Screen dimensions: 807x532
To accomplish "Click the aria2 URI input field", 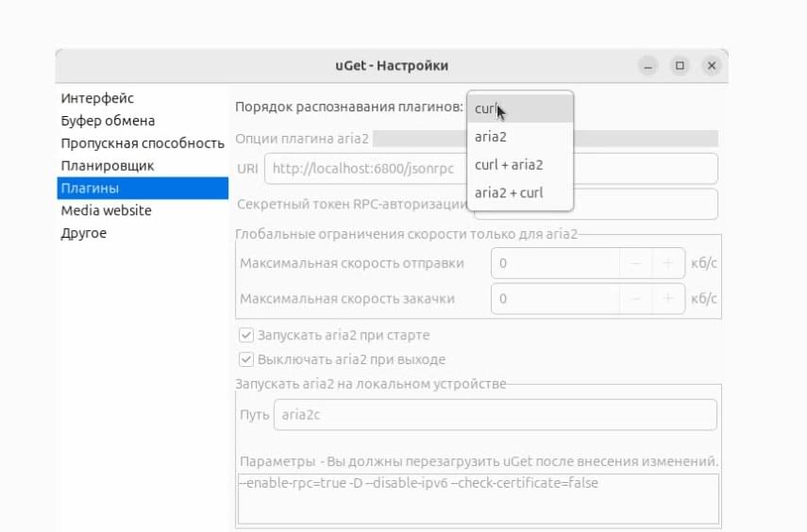I will [x=491, y=169].
